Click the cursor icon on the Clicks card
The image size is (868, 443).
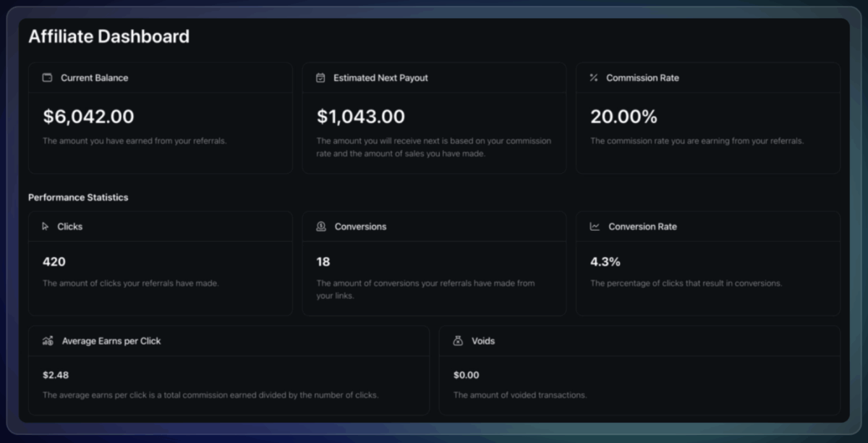click(46, 227)
